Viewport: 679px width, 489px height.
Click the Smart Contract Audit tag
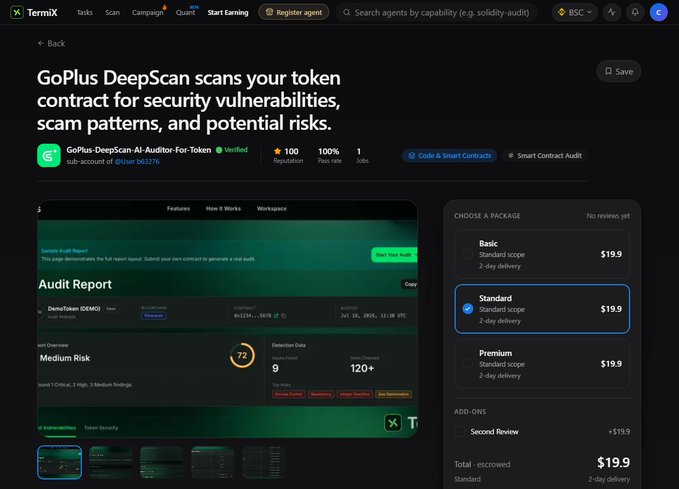pos(545,155)
